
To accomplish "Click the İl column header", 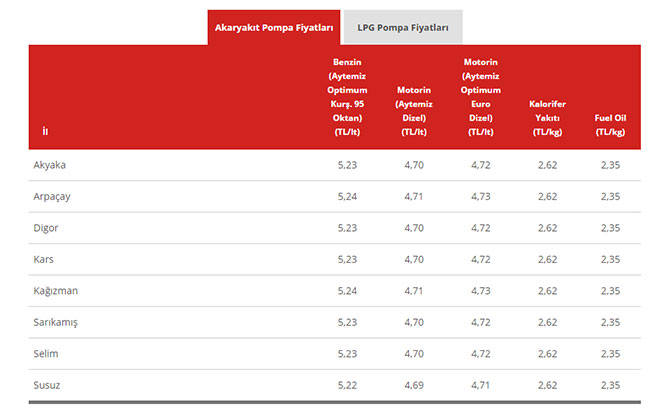I will tap(45, 132).
